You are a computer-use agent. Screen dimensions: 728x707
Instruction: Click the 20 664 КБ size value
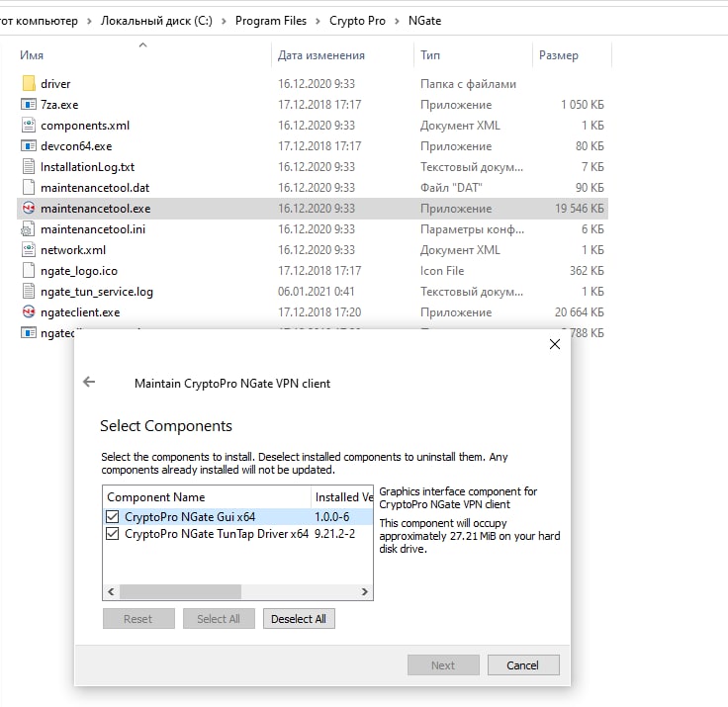(580, 312)
